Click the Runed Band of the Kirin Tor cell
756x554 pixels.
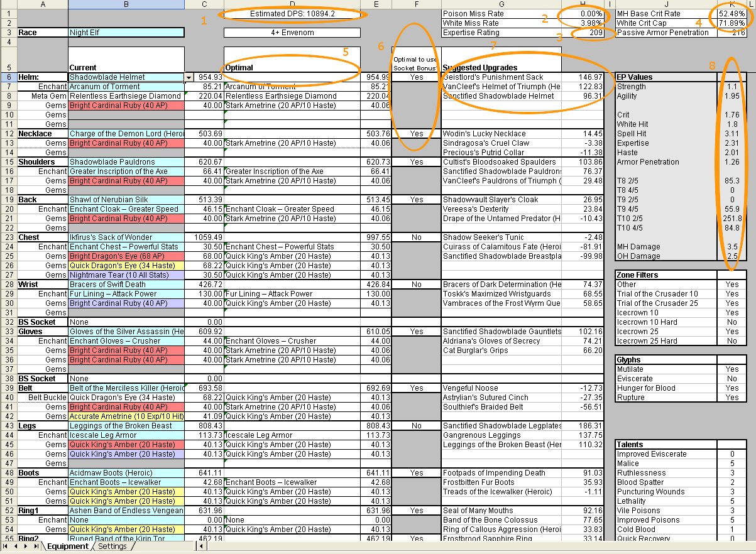coord(126,539)
